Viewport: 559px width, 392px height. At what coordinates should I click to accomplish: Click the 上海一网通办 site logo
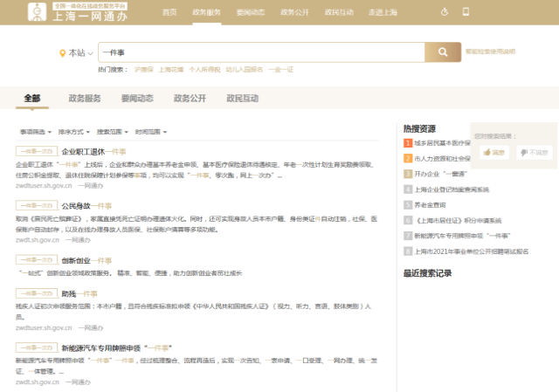[x=80, y=12]
